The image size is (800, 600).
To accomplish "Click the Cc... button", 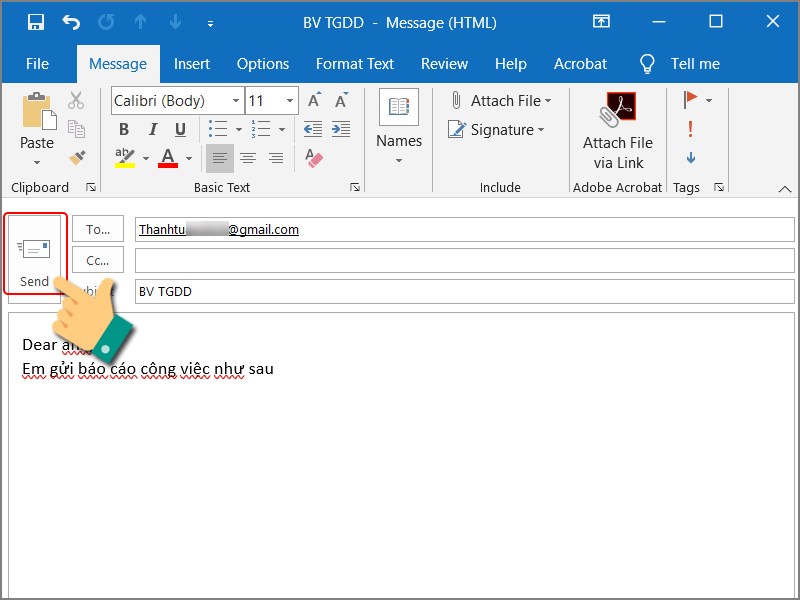I will coord(98,260).
